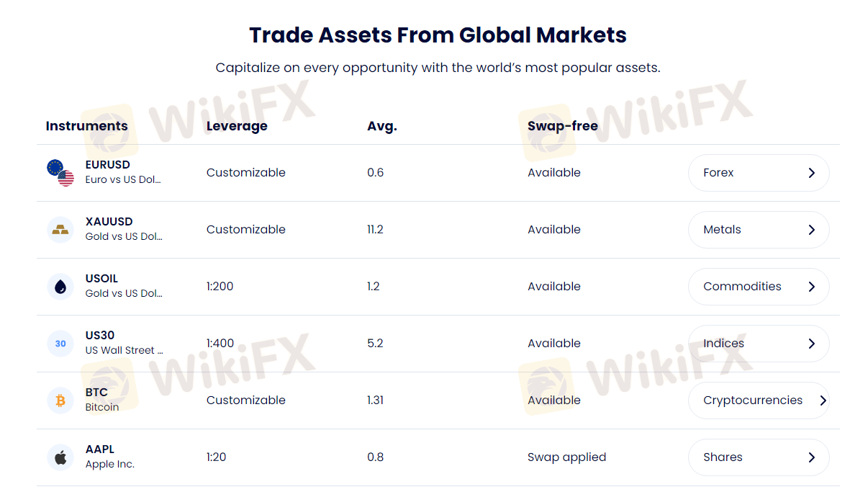Expand Cryptocurrencies via its chevron arrow
This screenshot has height=492, width=868.
coord(823,401)
